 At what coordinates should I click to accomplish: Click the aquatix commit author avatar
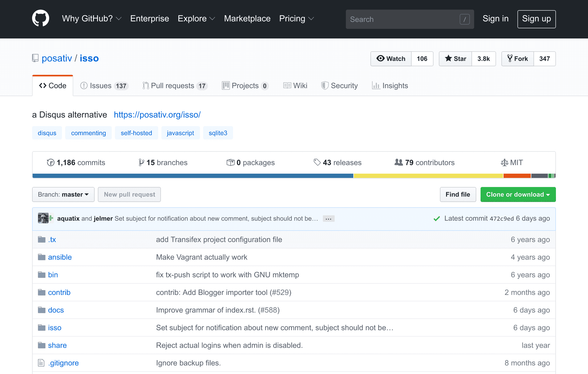pyautogui.click(x=43, y=218)
